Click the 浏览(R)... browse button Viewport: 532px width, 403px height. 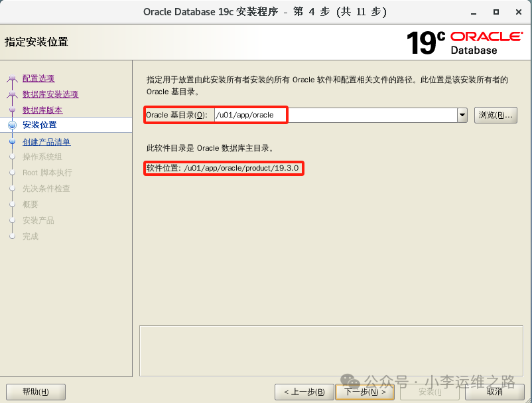tap(496, 115)
